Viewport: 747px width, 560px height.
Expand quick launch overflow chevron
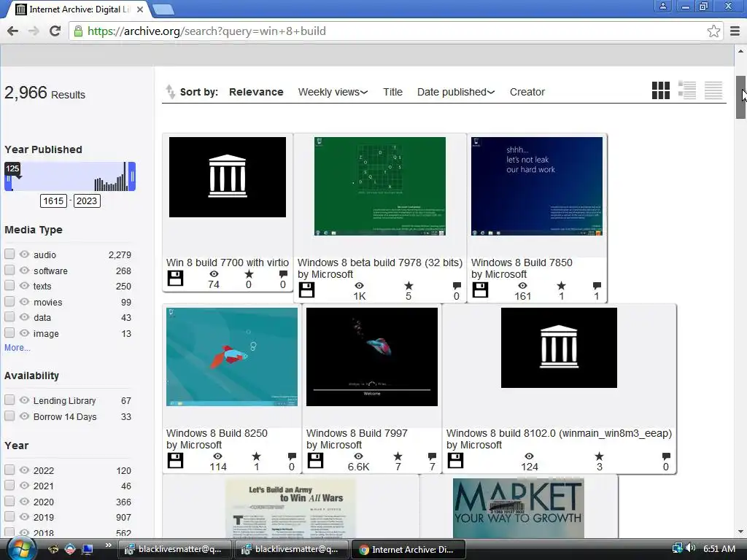coord(108,545)
